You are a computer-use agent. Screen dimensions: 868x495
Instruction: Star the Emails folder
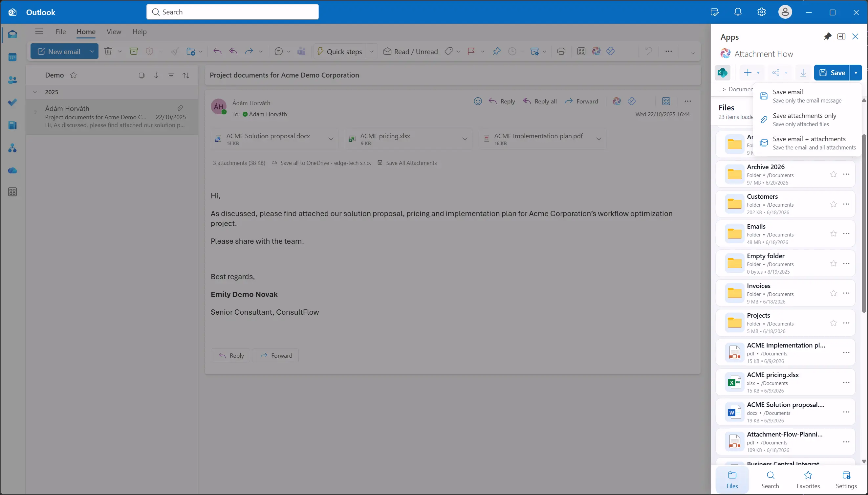(x=833, y=234)
